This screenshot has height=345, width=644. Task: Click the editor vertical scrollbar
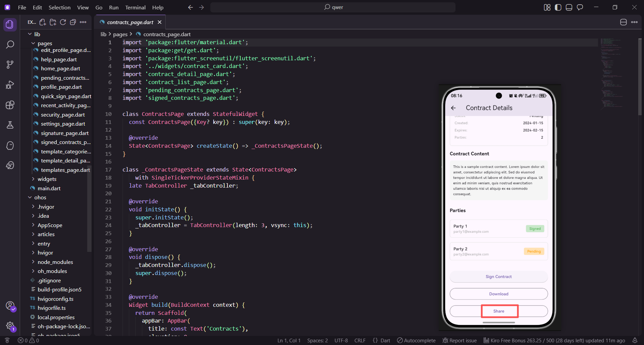point(640,77)
